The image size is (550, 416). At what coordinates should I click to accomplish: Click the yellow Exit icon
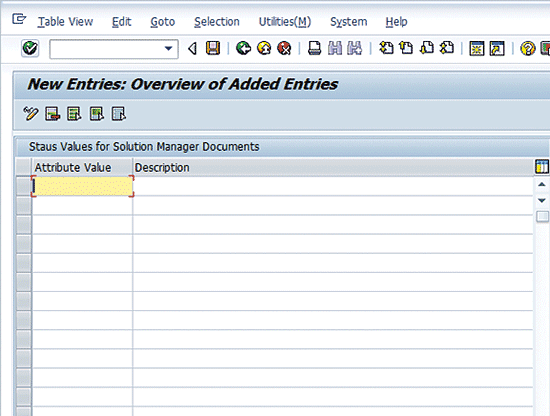(x=264, y=48)
